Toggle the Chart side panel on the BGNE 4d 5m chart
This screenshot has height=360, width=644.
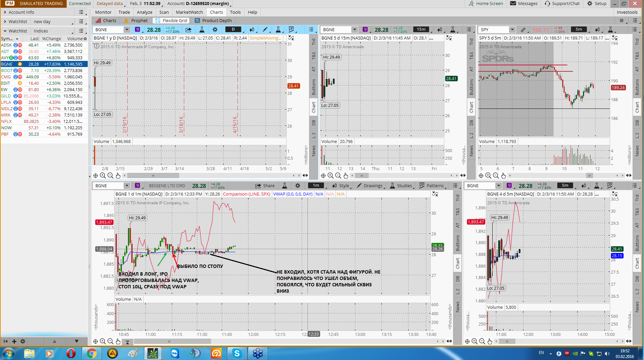click(637, 263)
